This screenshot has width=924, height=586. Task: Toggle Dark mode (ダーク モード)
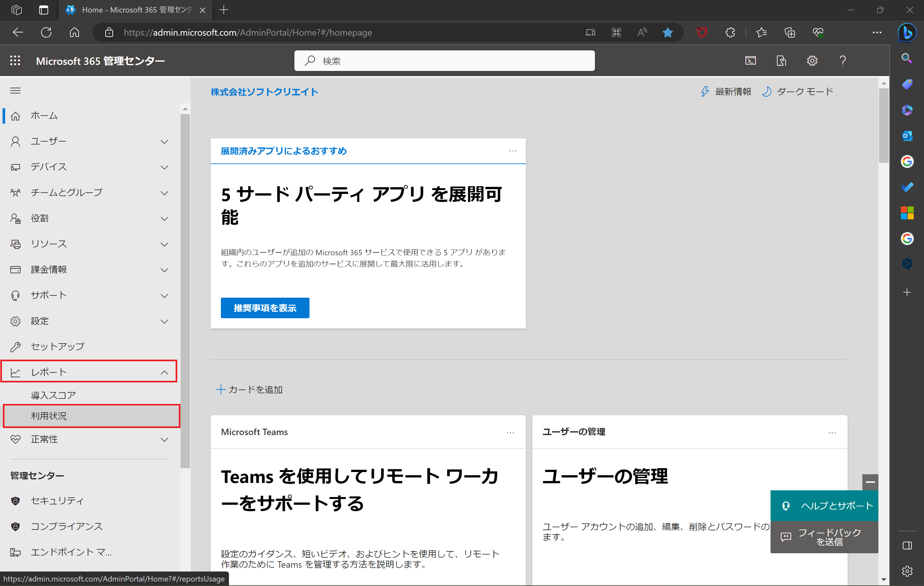click(x=798, y=91)
